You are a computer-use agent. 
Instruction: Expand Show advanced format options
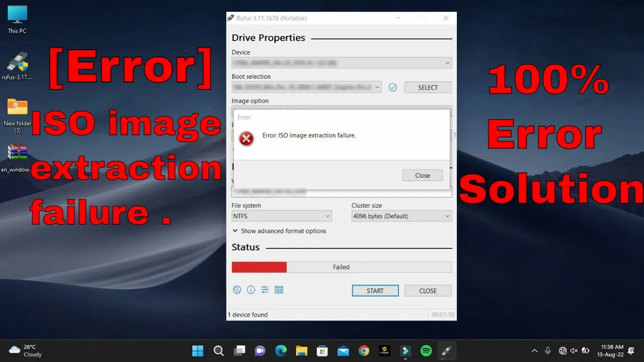pyautogui.click(x=279, y=231)
